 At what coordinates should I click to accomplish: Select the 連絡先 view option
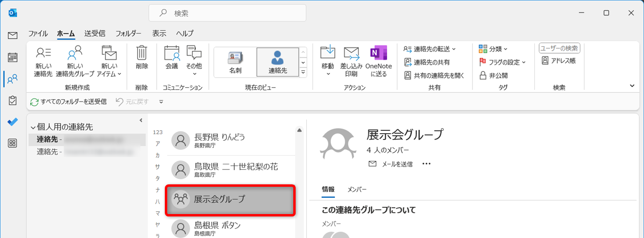pos(277,62)
